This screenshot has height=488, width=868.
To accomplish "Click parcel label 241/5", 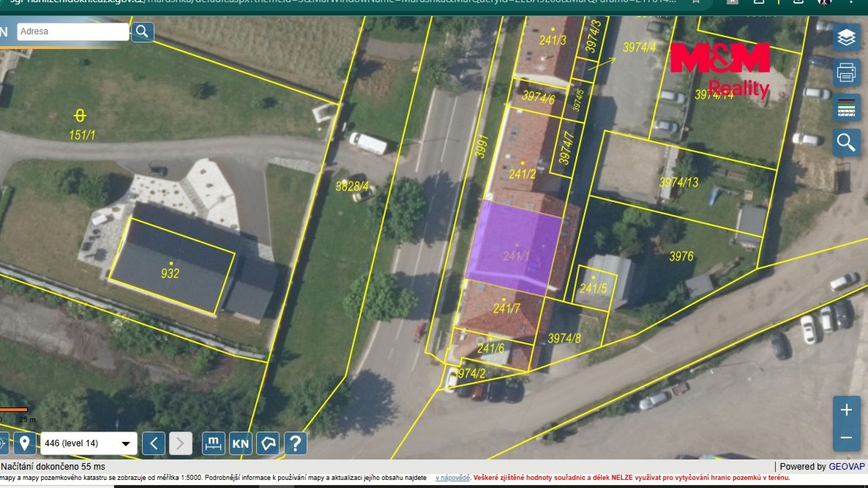I will pyautogui.click(x=594, y=288).
